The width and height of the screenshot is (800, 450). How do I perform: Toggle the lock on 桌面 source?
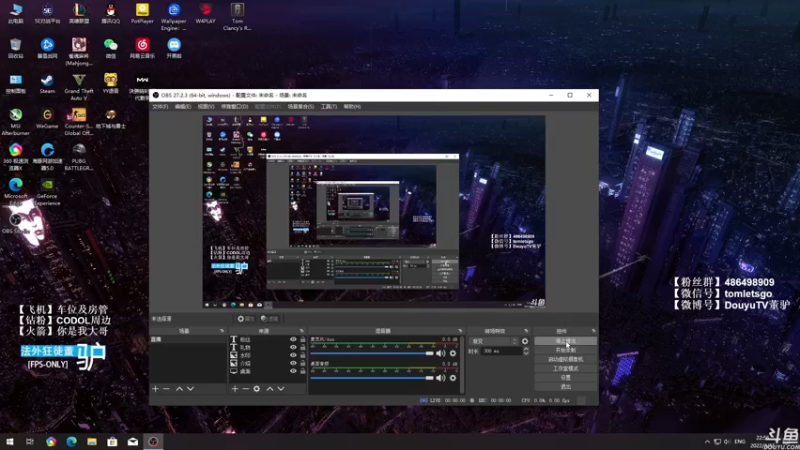coord(303,371)
